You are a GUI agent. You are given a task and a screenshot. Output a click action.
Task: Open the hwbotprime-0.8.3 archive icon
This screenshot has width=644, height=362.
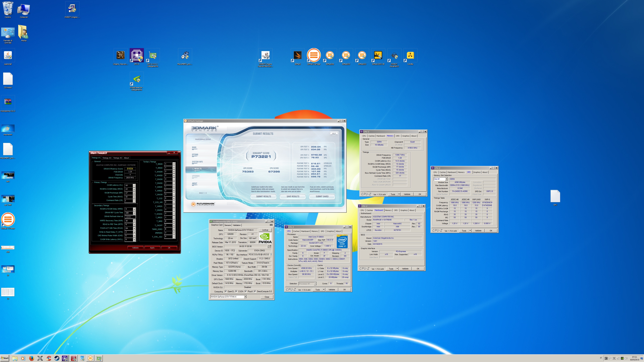click(x=8, y=103)
